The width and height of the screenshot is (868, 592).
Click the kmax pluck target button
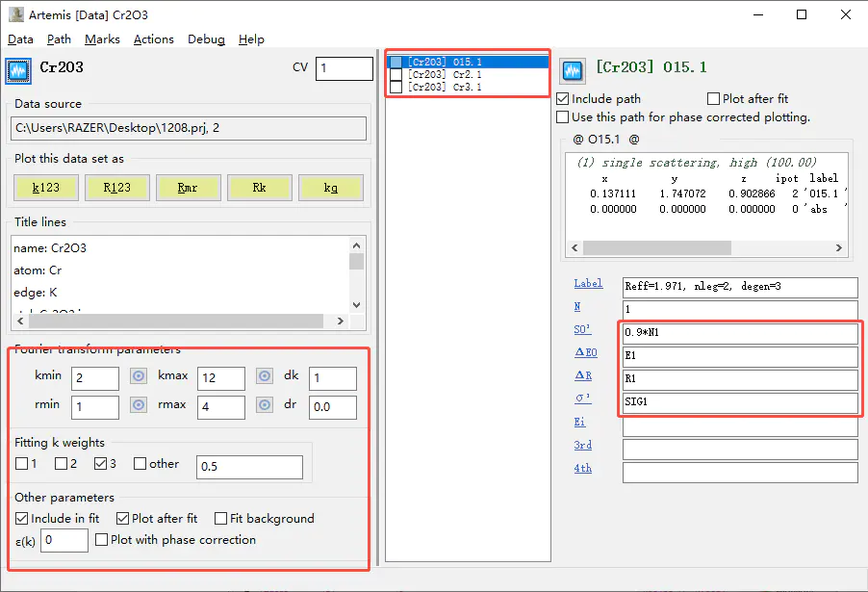pyautogui.click(x=265, y=376)
